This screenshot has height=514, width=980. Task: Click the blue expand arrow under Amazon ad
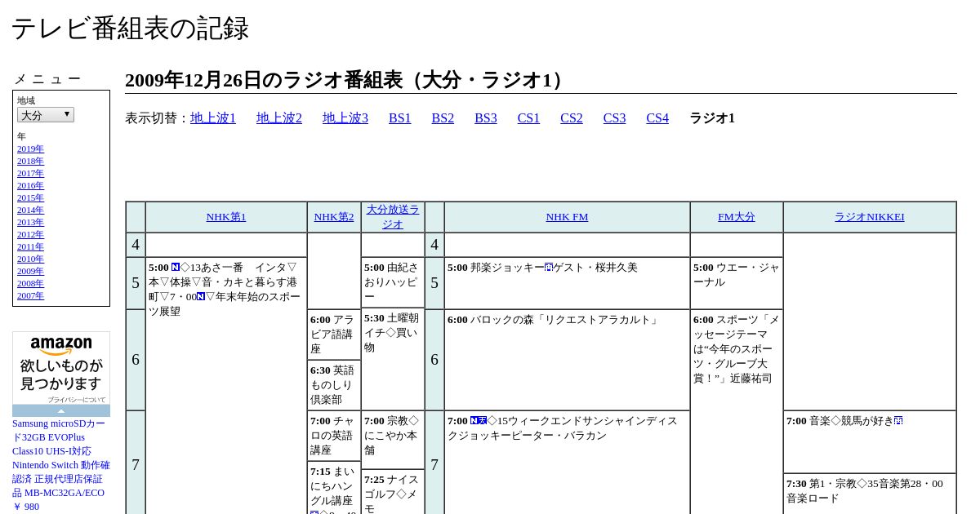click(61, 410)
